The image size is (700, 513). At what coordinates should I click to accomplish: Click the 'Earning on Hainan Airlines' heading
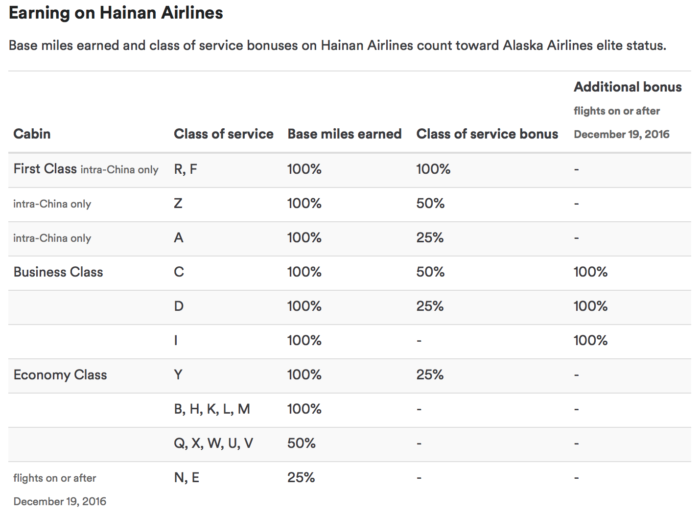pyautogui.click(x=116, y=13)
